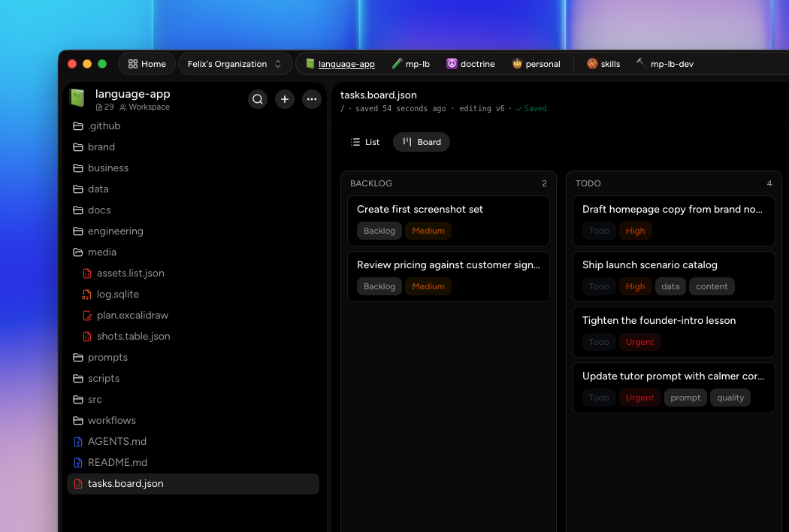Open Draft homepage copy from brand card
This screenshot has width=789, height=532.
[x=674, y=221]
